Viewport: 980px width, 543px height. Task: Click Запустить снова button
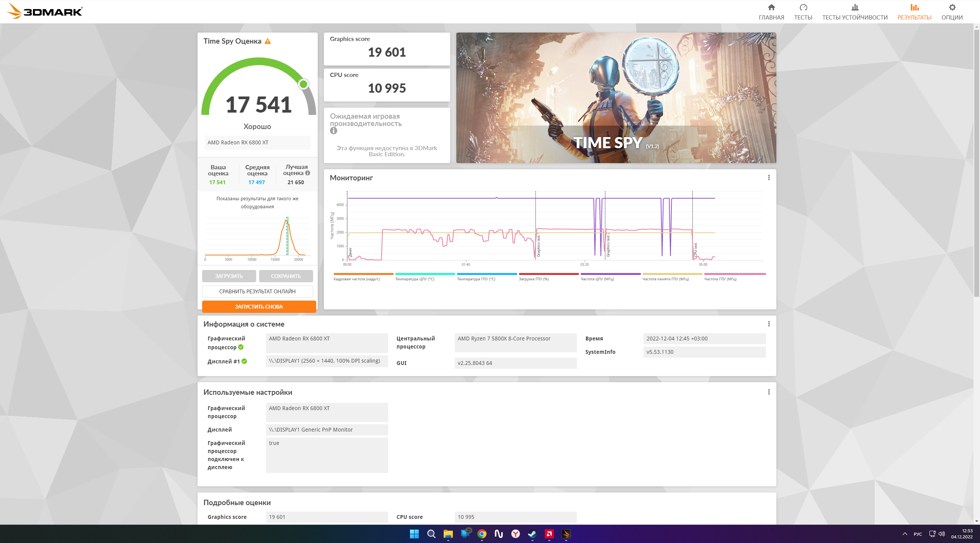pos(259,307)
